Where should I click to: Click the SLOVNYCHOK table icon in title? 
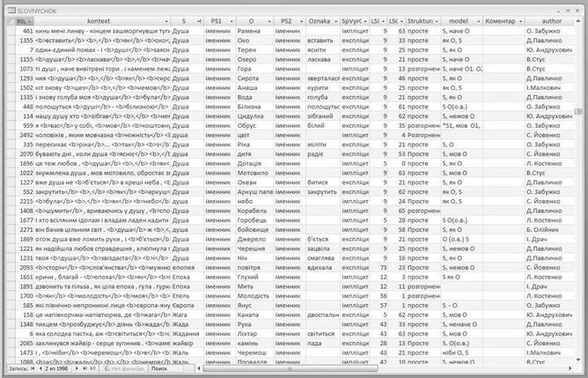click(11, 11)
